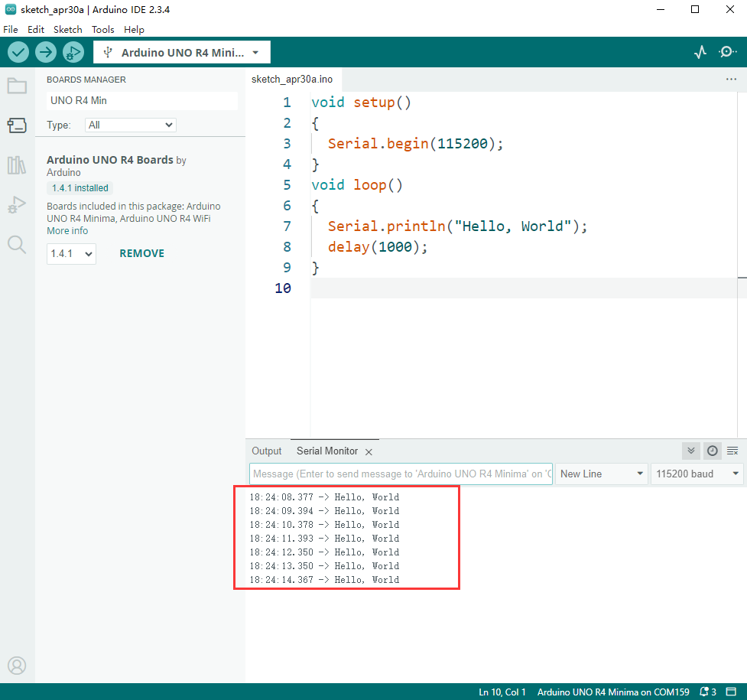The height and width of the screenshot is (700, 747).
Task: Open the File menu
Action: 11,30
